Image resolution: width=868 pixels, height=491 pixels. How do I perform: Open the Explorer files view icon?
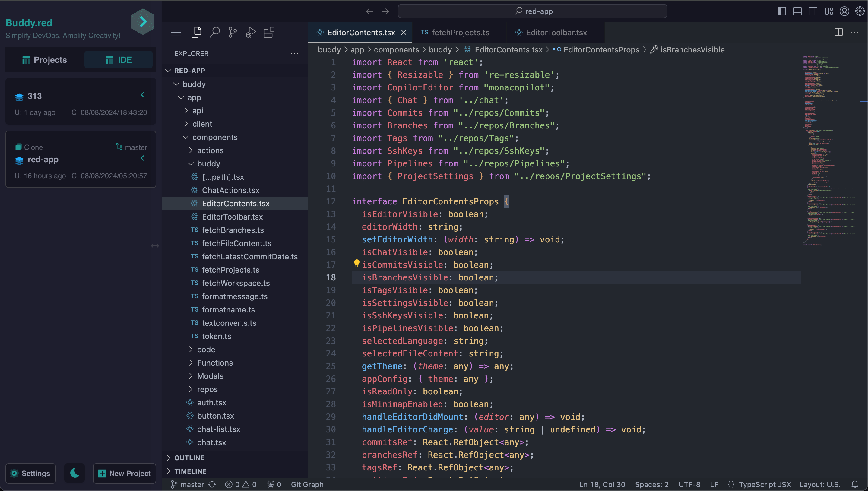point(196,32)
